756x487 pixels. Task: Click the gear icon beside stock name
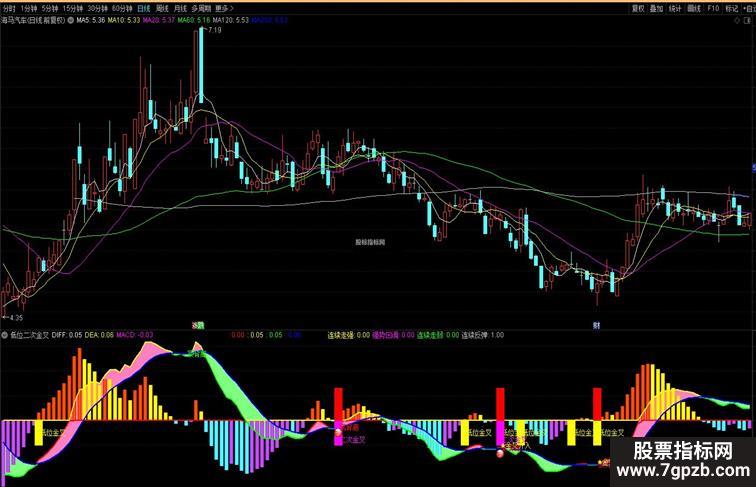tap(71, 20)
